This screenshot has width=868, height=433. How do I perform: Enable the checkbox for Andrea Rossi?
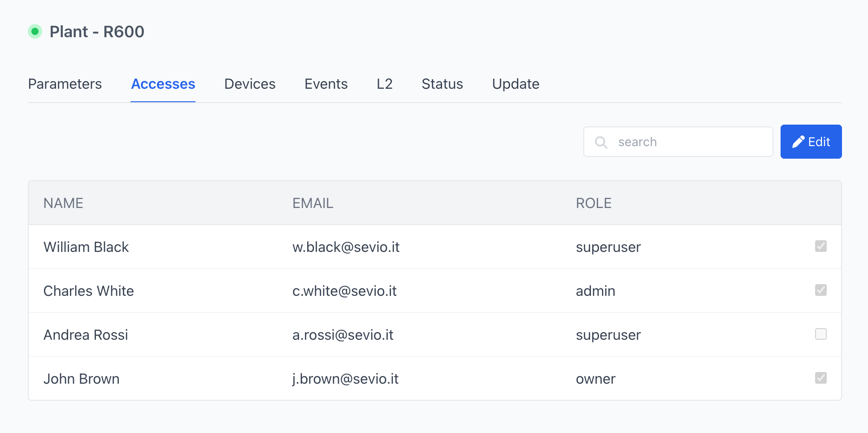tap(820, 334)
